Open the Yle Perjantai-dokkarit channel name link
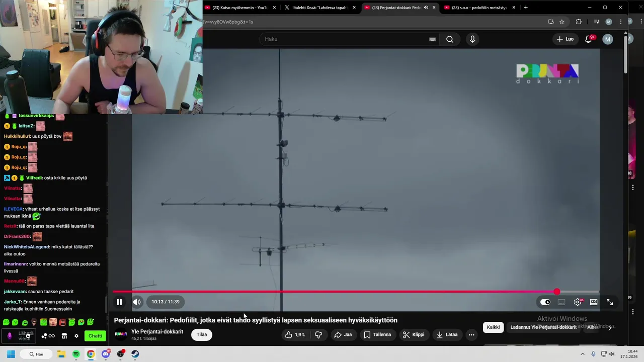The width and height of the screenshot is (644, 362). point(157,332)
